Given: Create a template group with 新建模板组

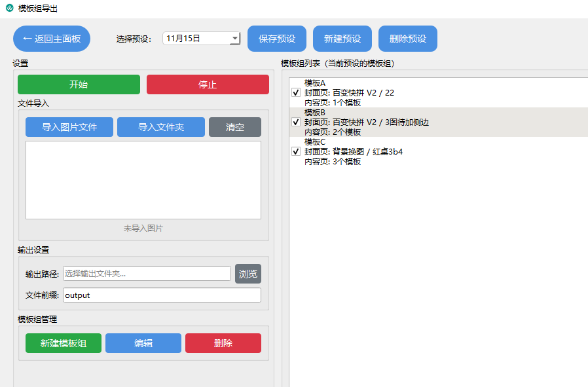Looking at the screenshot, I should pos(63,342).
